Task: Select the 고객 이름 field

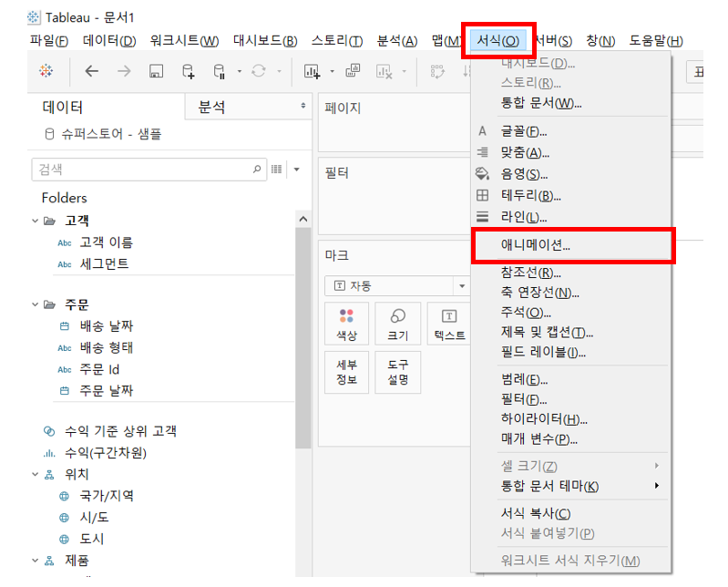Action: click(107, 242)
